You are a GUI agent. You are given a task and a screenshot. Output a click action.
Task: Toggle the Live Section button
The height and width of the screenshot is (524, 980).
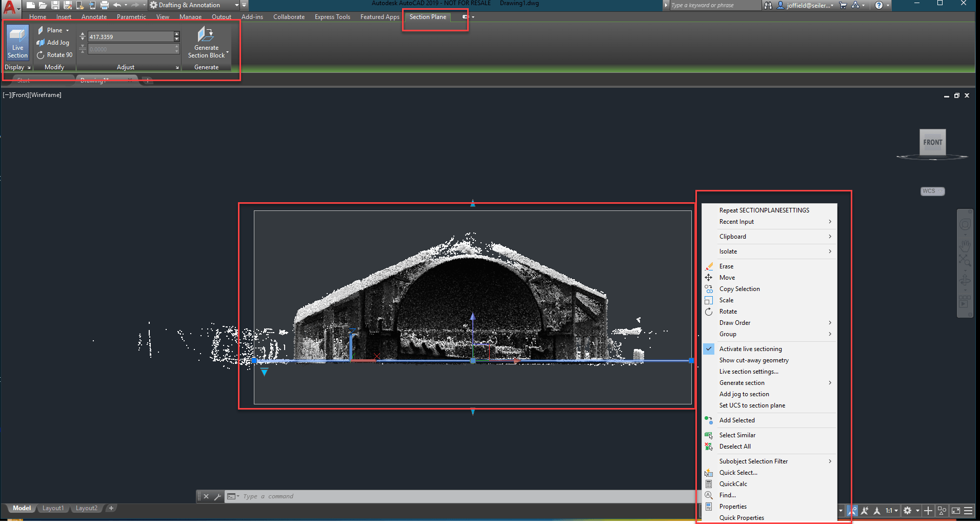[x=17, y=43]
